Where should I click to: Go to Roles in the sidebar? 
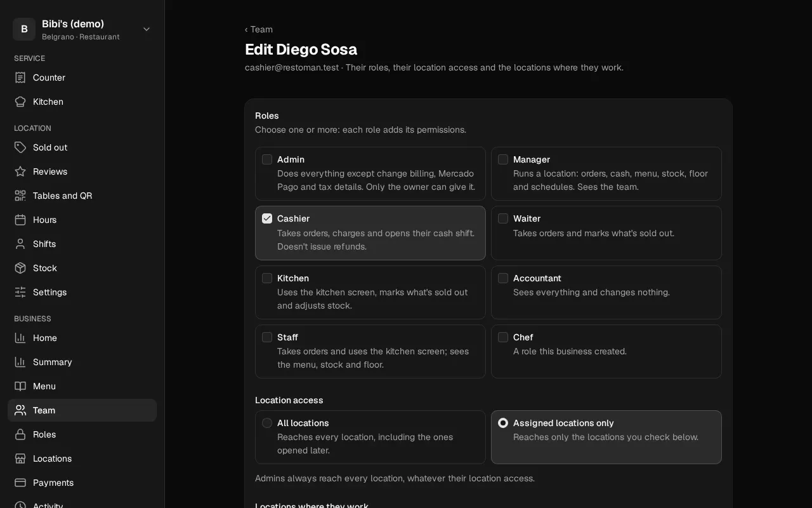point(82,434)
